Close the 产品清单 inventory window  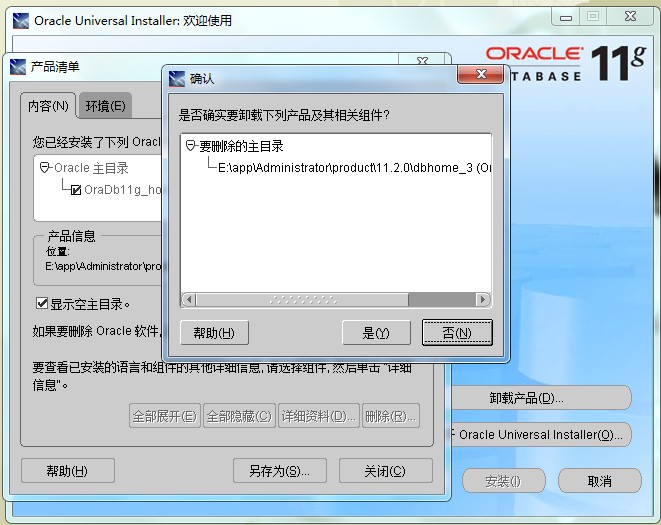[422, 60]
